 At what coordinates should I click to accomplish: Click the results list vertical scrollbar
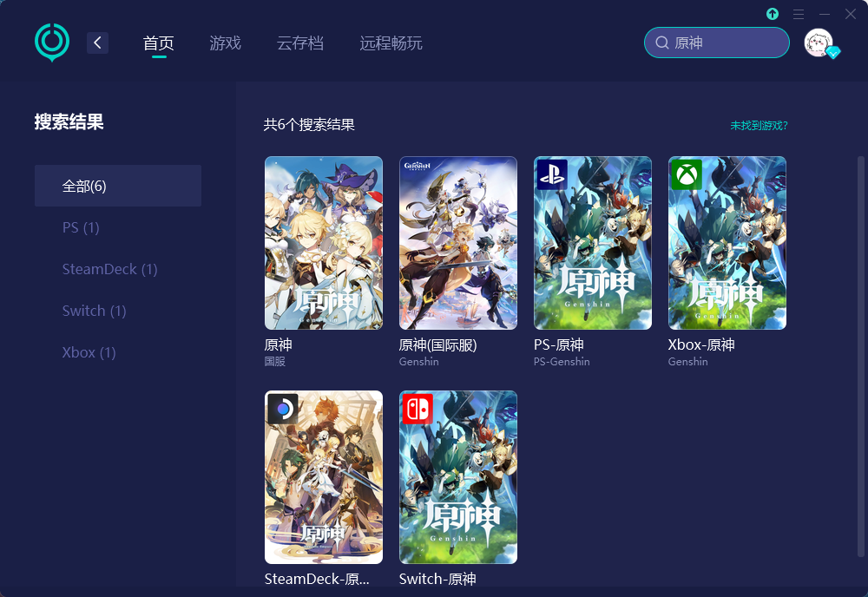point(861,357)
